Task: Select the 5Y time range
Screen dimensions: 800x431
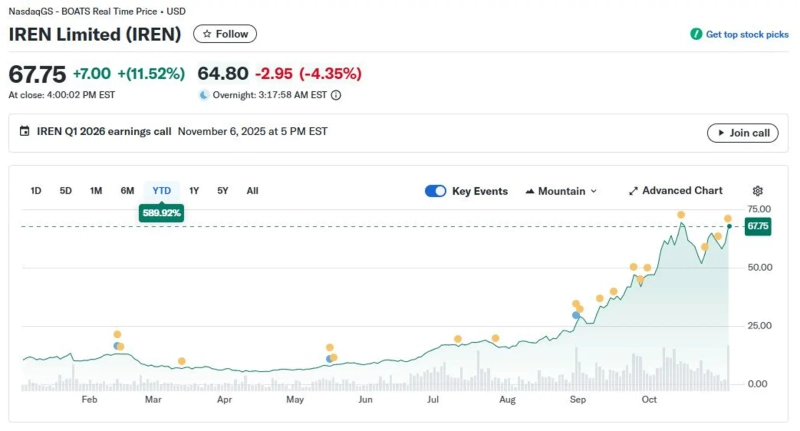Action: point(222,191)
